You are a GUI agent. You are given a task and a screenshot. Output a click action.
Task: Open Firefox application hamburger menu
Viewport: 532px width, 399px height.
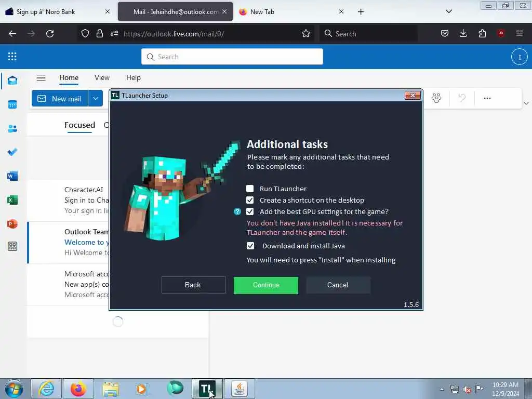coord(520,33)
